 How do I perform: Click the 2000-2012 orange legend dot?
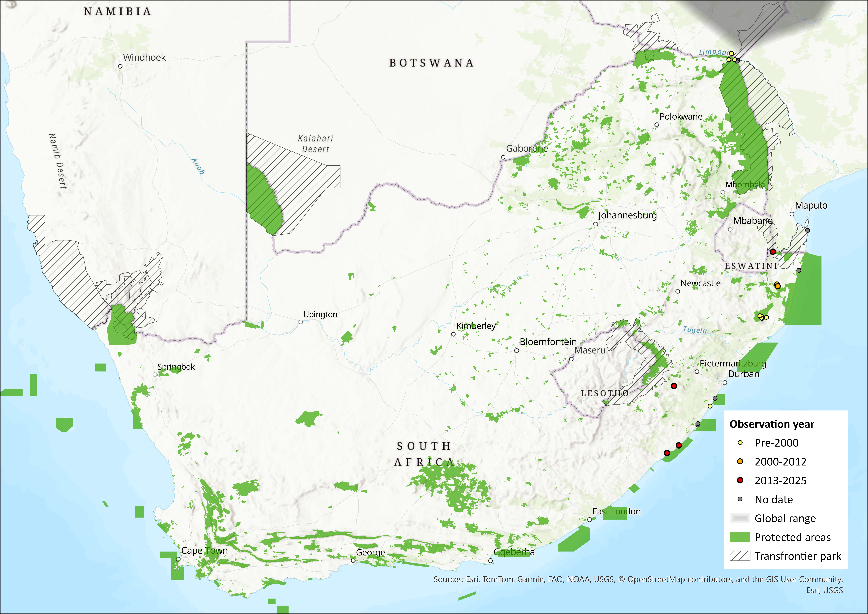click(740, 462)
